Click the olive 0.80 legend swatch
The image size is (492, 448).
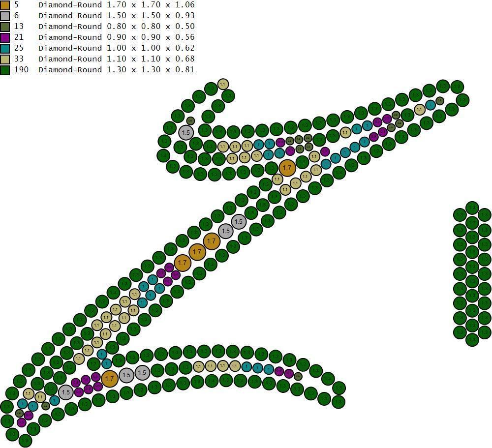click(5, 27)
